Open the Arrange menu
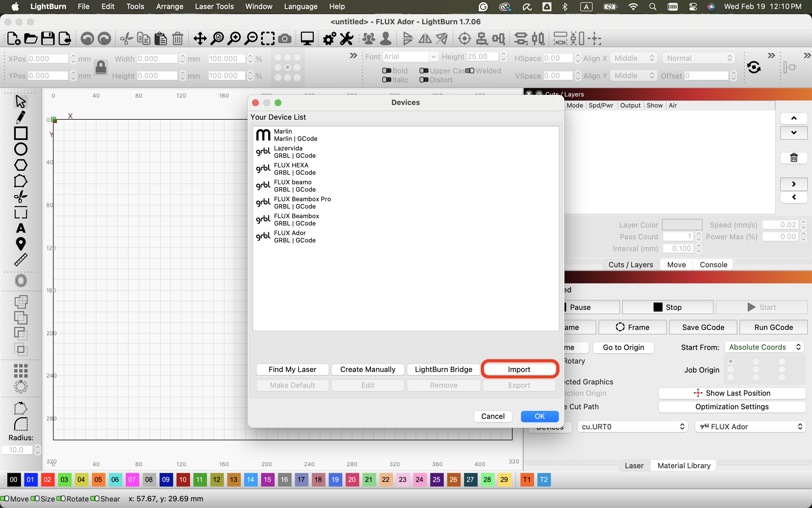The height and width of the screenshot is (508, 812). coord(169,6)
